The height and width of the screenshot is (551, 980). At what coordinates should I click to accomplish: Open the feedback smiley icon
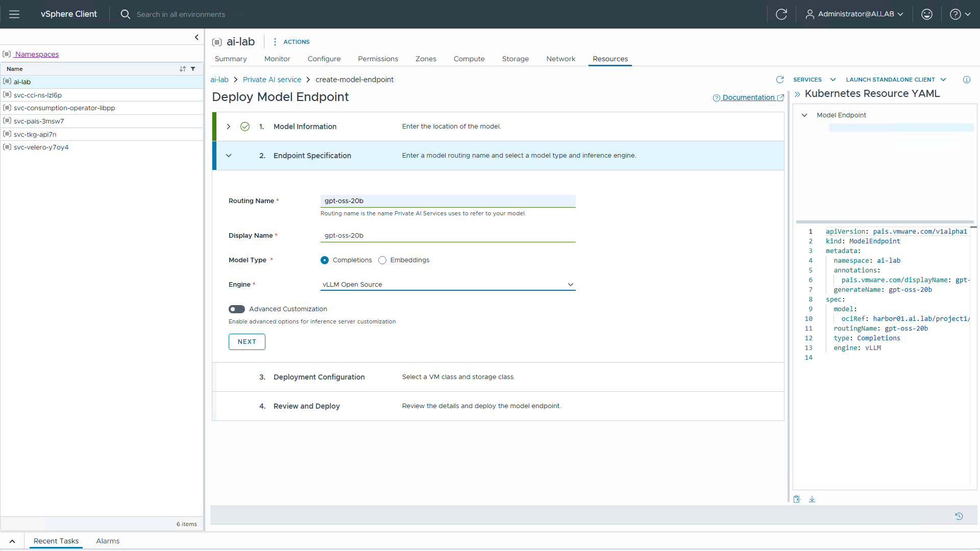(927, 14)
